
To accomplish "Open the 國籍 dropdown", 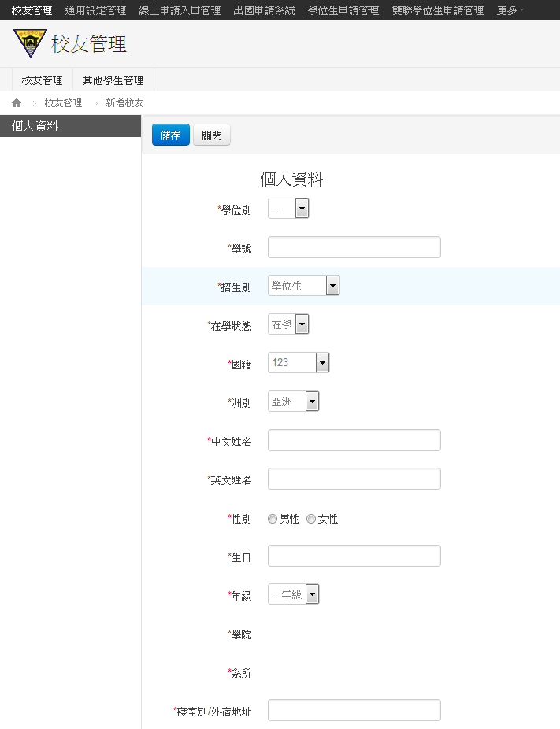I will pos(299,363).
